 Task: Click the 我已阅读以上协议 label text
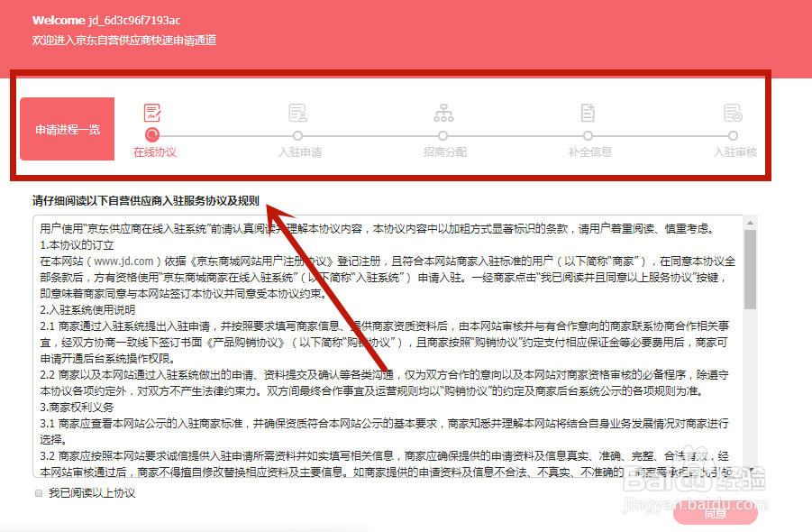click(x=92, y=493)
